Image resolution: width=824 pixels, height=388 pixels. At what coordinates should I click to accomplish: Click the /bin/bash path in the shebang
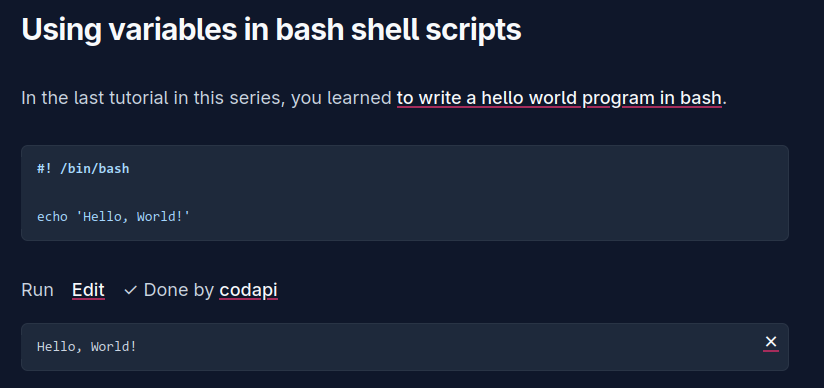[95, 169]
